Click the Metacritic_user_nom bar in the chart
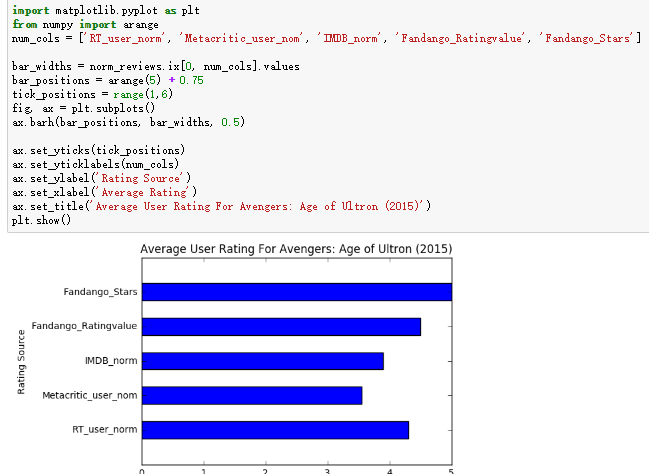649x474 pixels. [x=252, y=396]
